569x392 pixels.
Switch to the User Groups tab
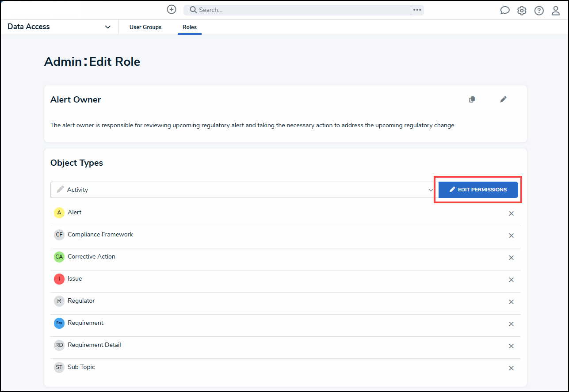click(145, 27)
